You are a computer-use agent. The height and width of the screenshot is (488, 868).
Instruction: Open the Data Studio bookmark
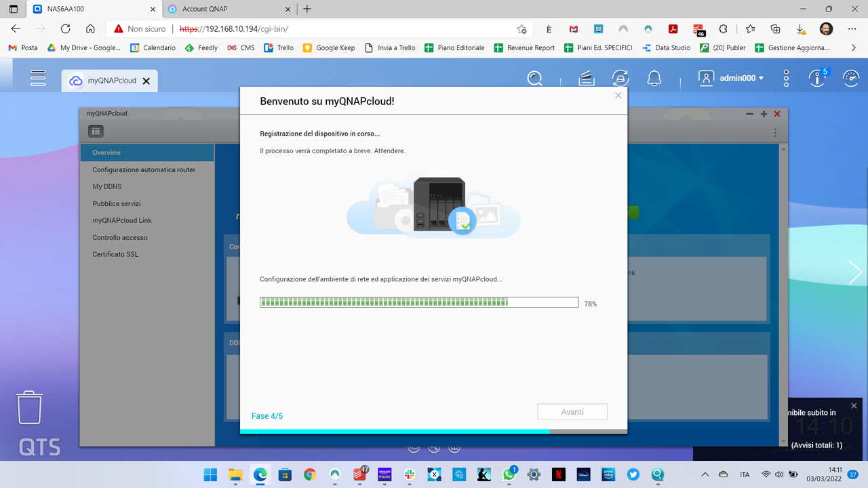click(x=666, y=48)
